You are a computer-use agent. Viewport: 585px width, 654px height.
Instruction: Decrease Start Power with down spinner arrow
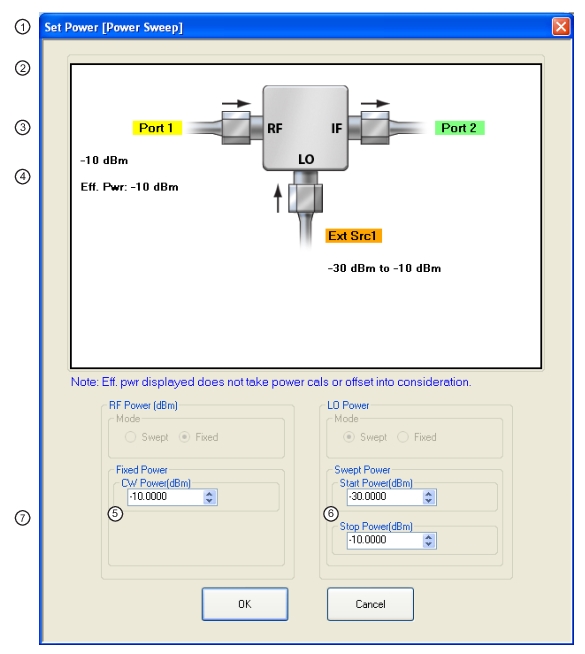click(429, 500)
